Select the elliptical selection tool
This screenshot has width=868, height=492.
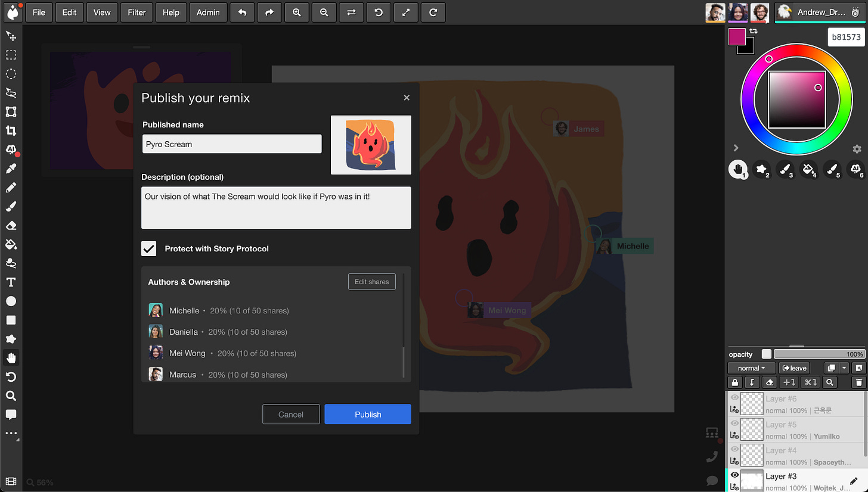pos(11,74)
